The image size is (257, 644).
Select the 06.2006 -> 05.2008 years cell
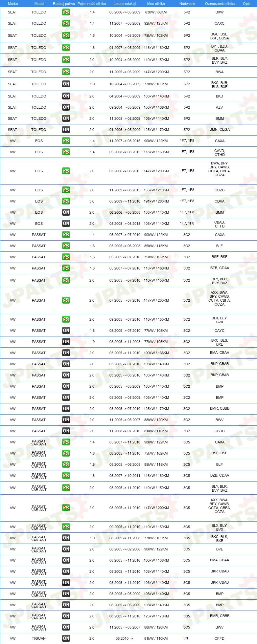click(125, 212)
